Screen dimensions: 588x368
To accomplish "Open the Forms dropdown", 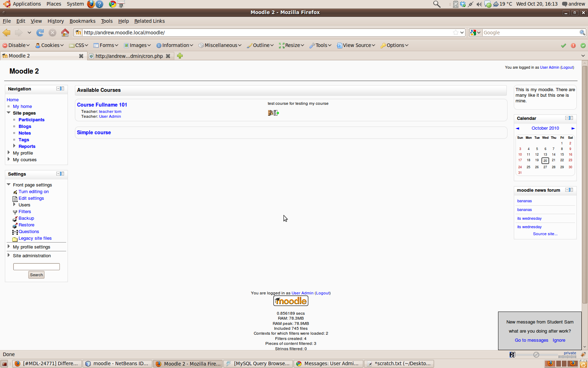I will coord(106,45).
